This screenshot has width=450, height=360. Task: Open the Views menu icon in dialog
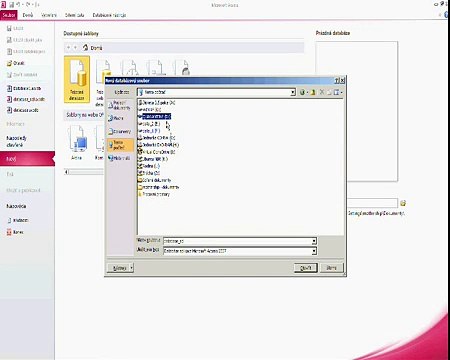click(337, 92)
